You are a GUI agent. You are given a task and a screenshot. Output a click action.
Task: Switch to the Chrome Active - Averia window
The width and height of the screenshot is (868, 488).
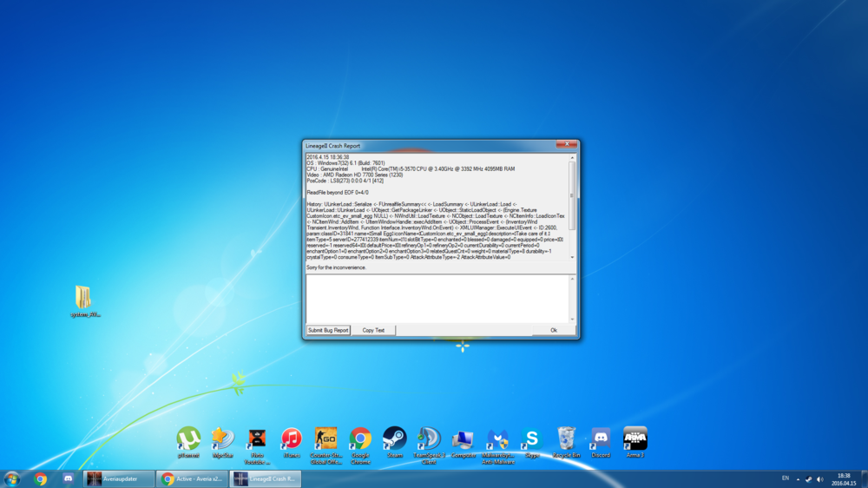coord(192,478)
